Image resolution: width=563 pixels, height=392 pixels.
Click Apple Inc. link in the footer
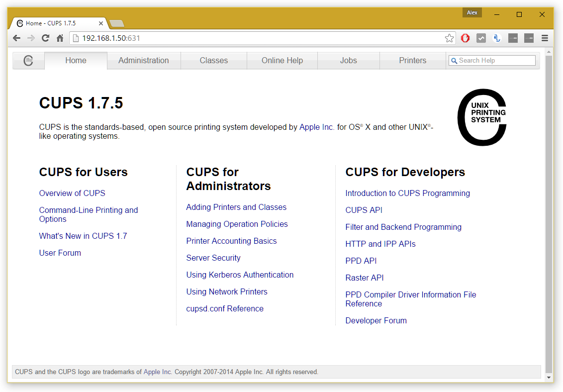coord(158,372)
